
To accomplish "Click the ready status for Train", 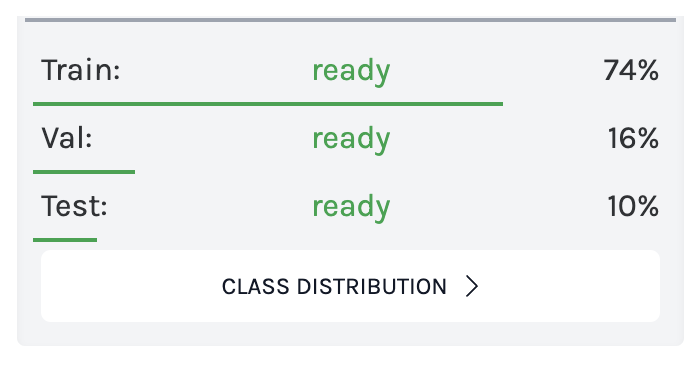I will point(351,71).
